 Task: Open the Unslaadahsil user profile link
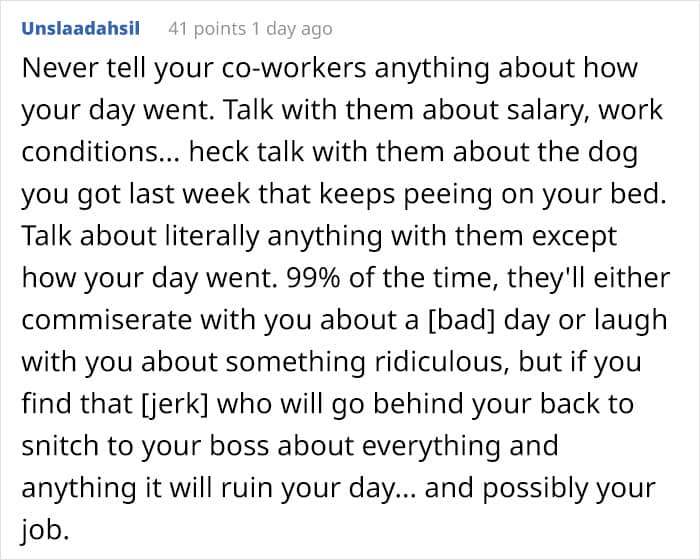coord(86,30)
